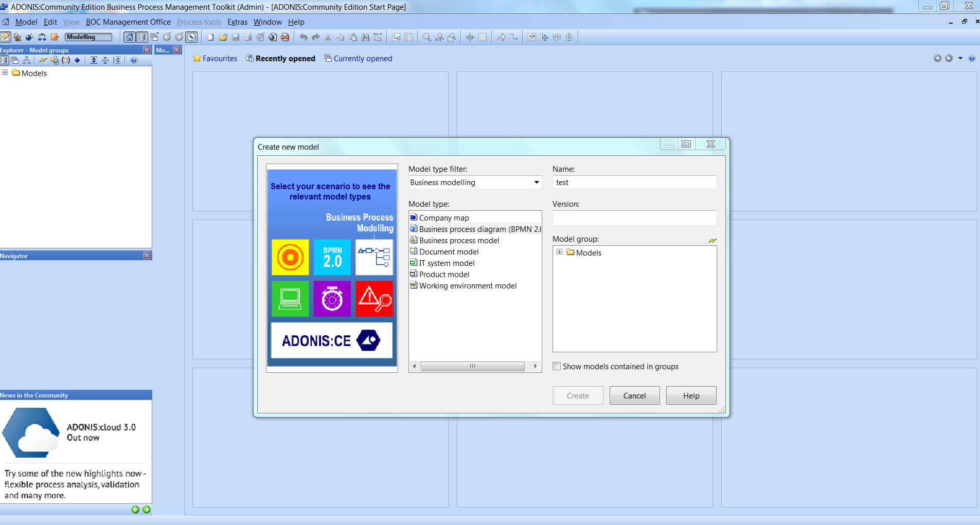Click the Help button in dialog
Viewport: 980px width, 525px height.
tap(691, 395)
